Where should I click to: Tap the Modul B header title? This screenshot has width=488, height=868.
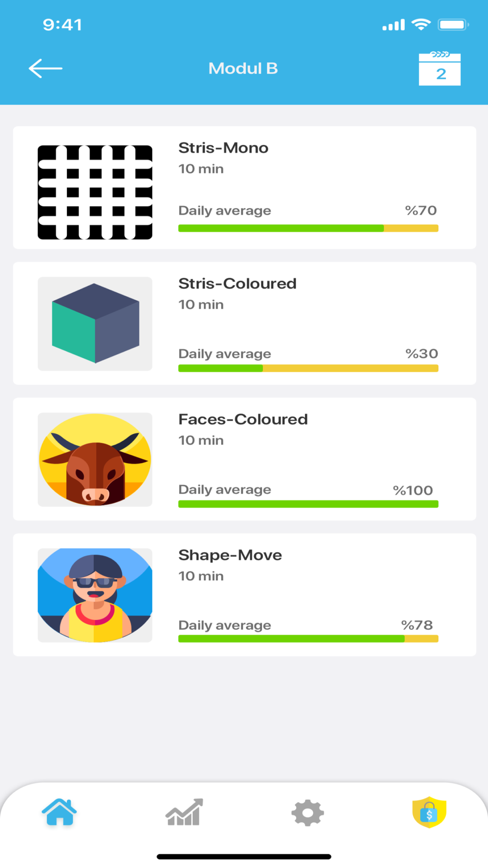pos(243,68)
